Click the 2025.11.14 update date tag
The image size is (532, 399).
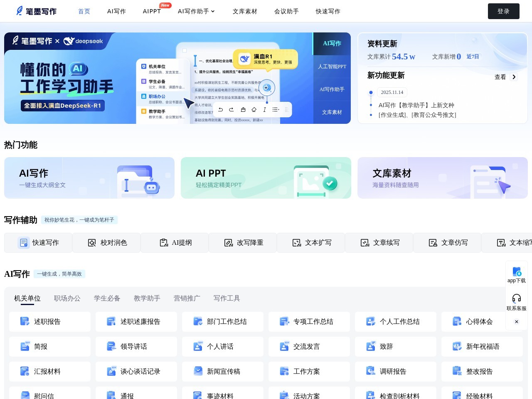[x=392, y=92]
